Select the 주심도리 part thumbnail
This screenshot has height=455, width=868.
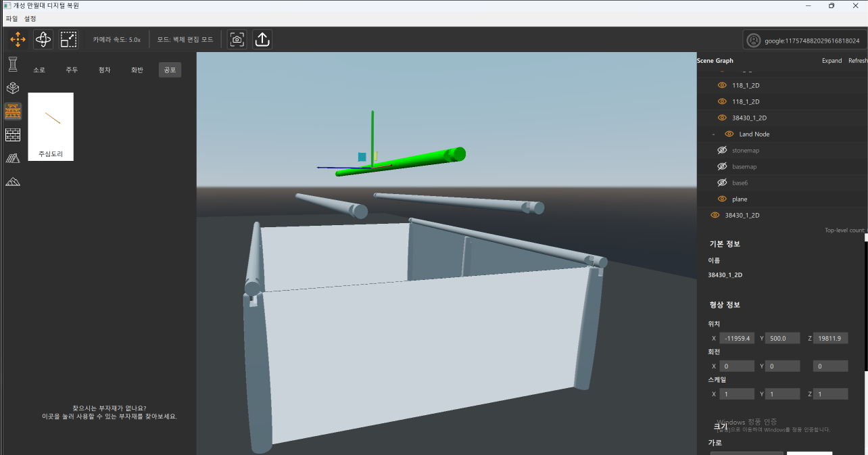pos(51,126)
